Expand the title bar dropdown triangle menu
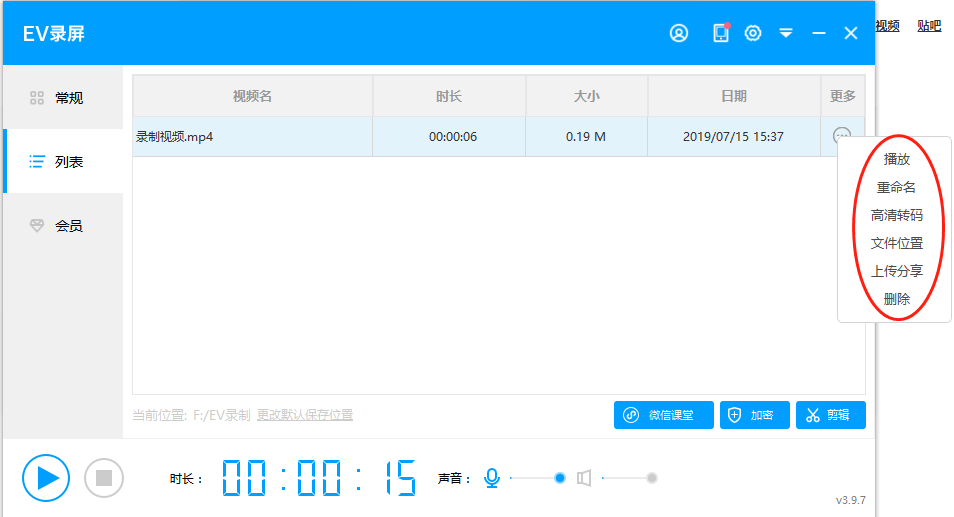 (x=786, y=33)
